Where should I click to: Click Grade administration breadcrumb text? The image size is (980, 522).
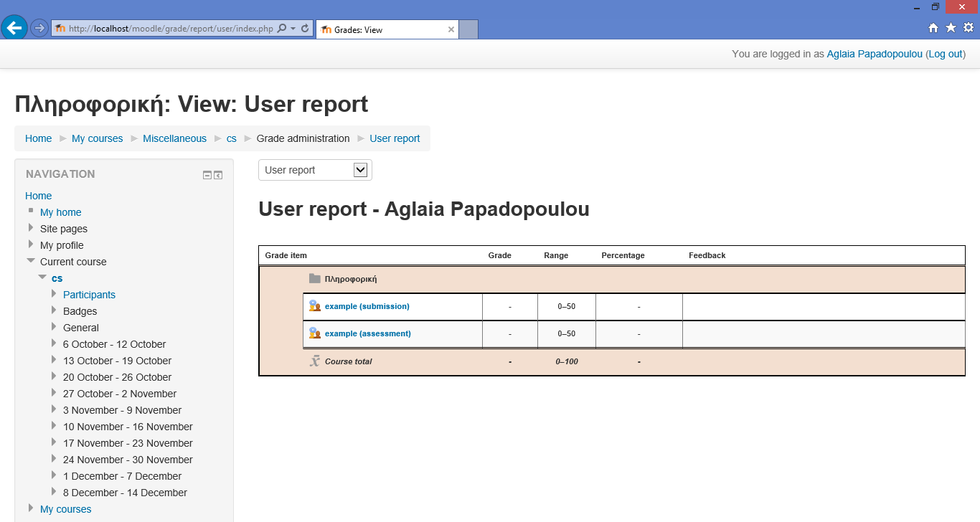[303, 138]
